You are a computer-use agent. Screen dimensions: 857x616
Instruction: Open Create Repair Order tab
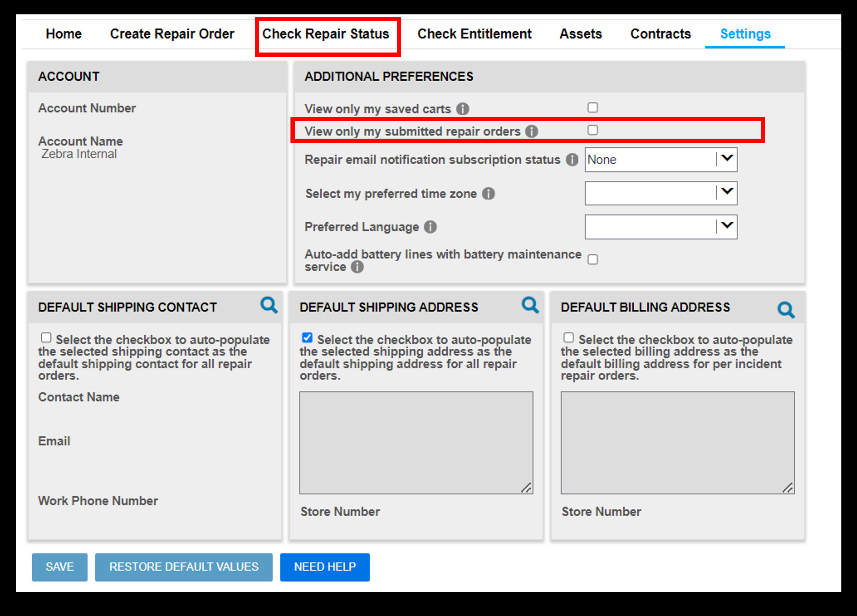coord(172,34)
